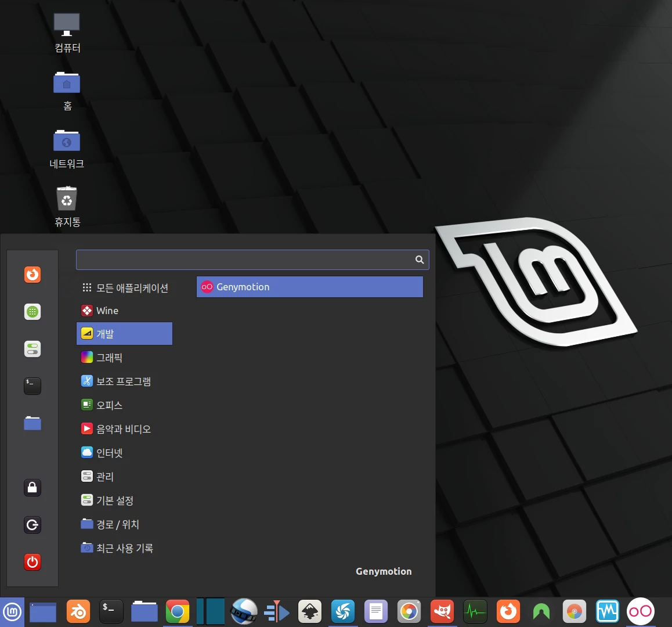Launch Firefox from the panel
Image resolution: width=672 pixels, height=627 pixels.
click(508, 612)
